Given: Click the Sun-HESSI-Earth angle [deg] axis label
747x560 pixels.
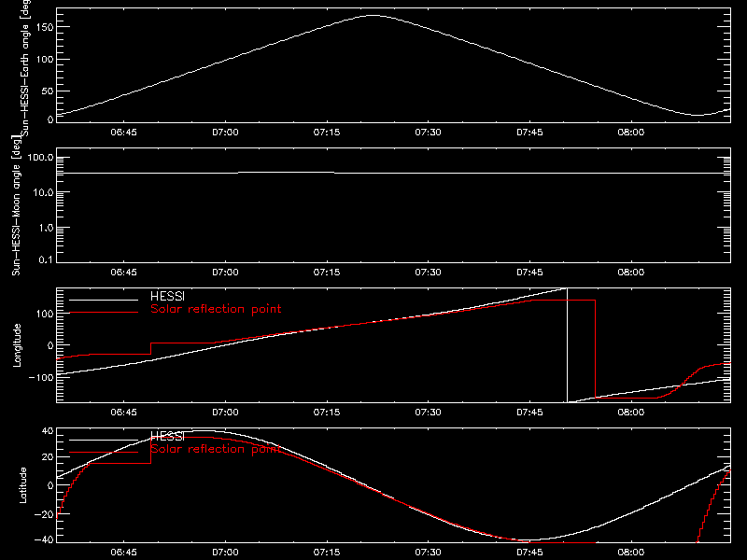Looking at the screenshot, I should tap(25, 67).
